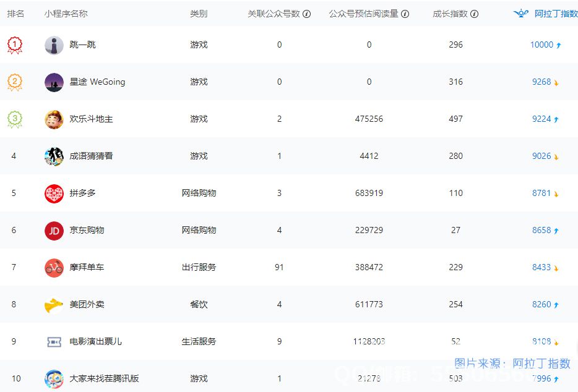This screenshot has height=392, width=578.
Task: Open the 电影演出票儿 ticket icon
Action: tap(54, 342)
